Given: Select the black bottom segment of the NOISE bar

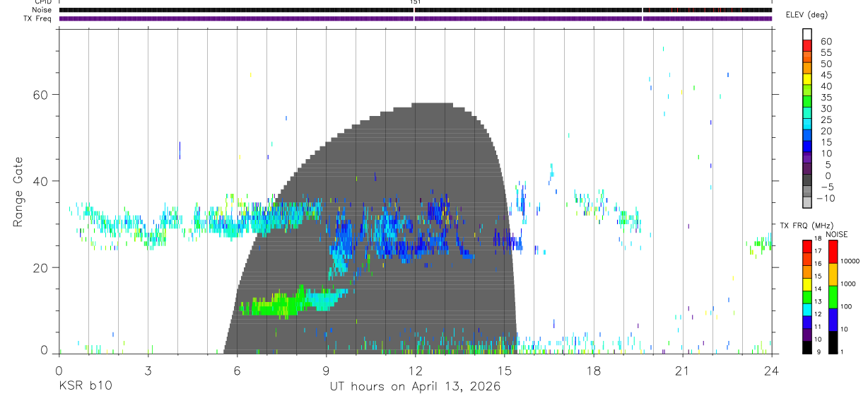Looking at the screenshot, I should click(833, 341).
